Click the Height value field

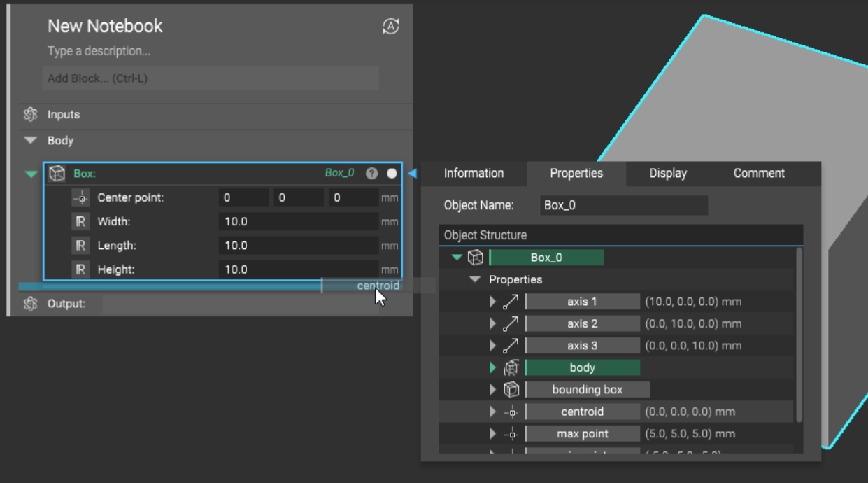(x=299, y=269)
